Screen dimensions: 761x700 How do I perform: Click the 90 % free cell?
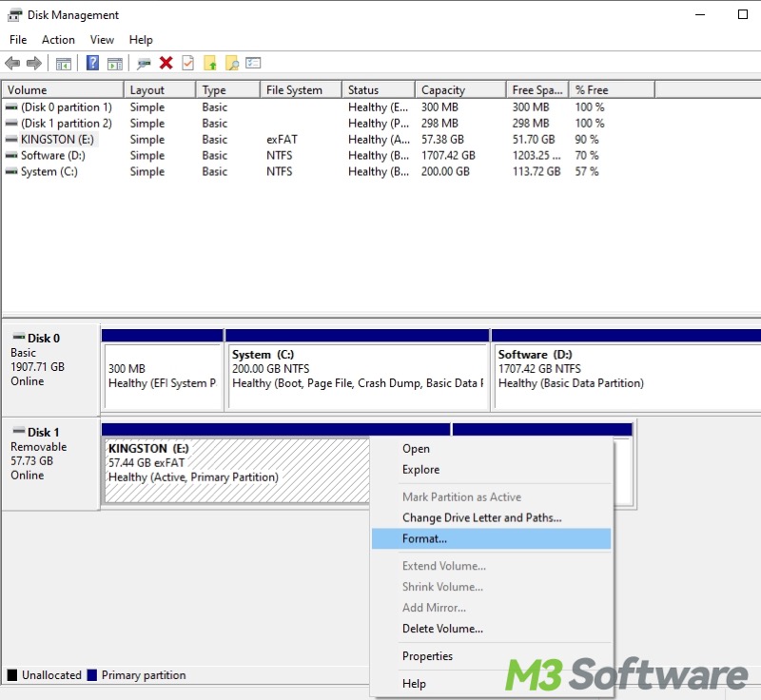587,139
